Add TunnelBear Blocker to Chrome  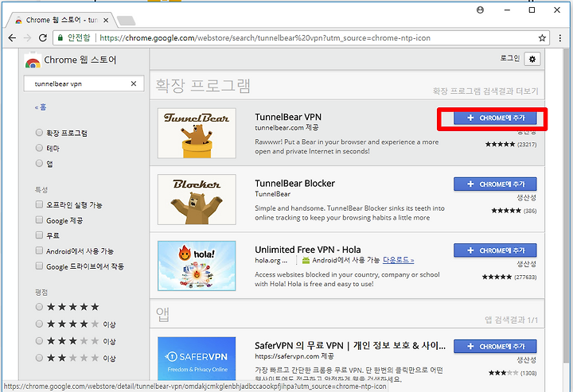(x=495, y=184)
